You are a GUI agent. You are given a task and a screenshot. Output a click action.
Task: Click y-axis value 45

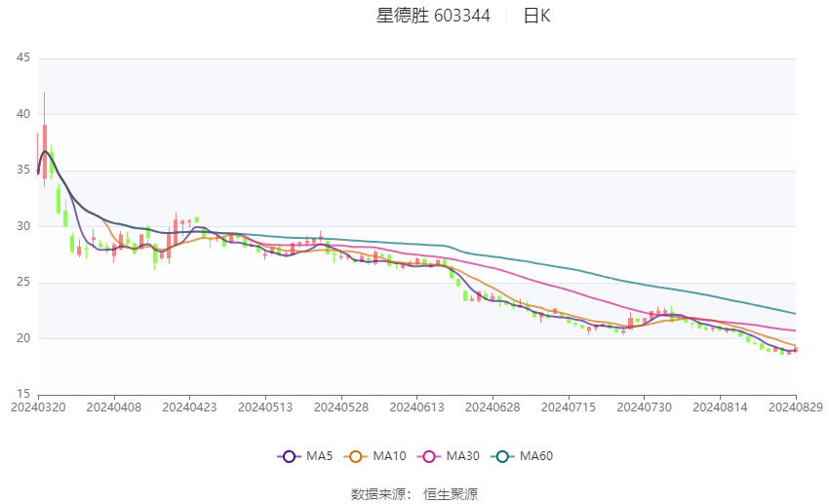[23, 58]
